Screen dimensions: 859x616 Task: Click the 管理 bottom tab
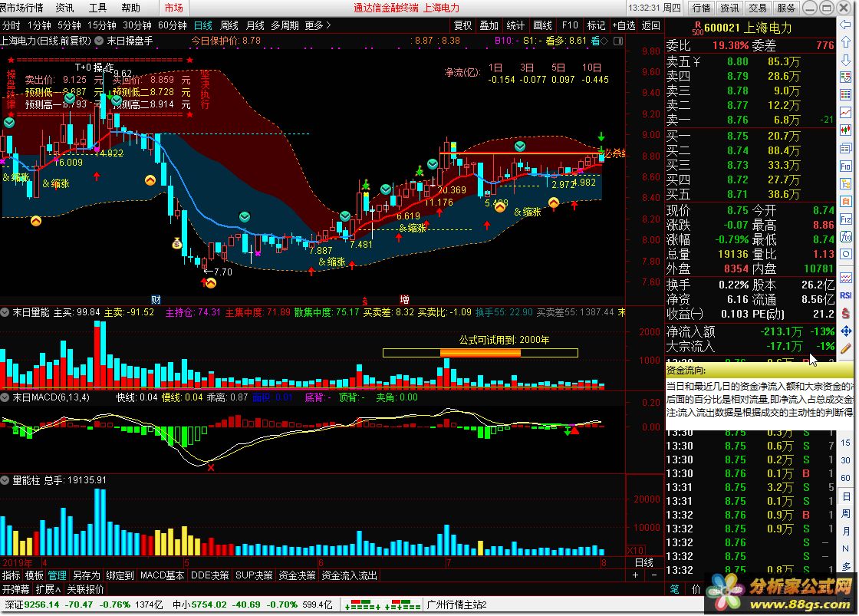click(57, 575)
